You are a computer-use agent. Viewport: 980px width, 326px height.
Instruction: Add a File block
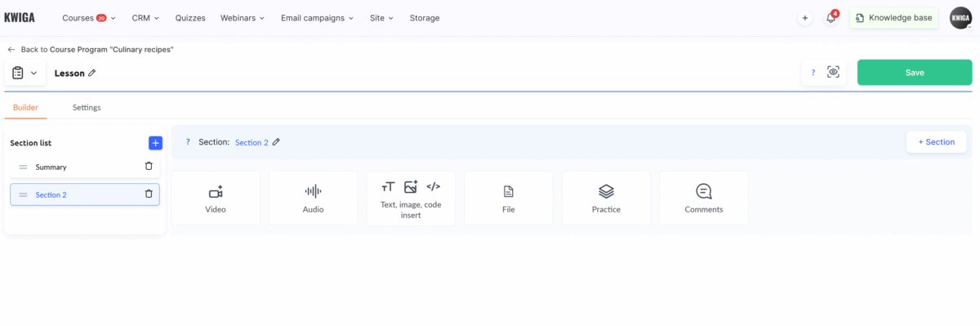508,198
